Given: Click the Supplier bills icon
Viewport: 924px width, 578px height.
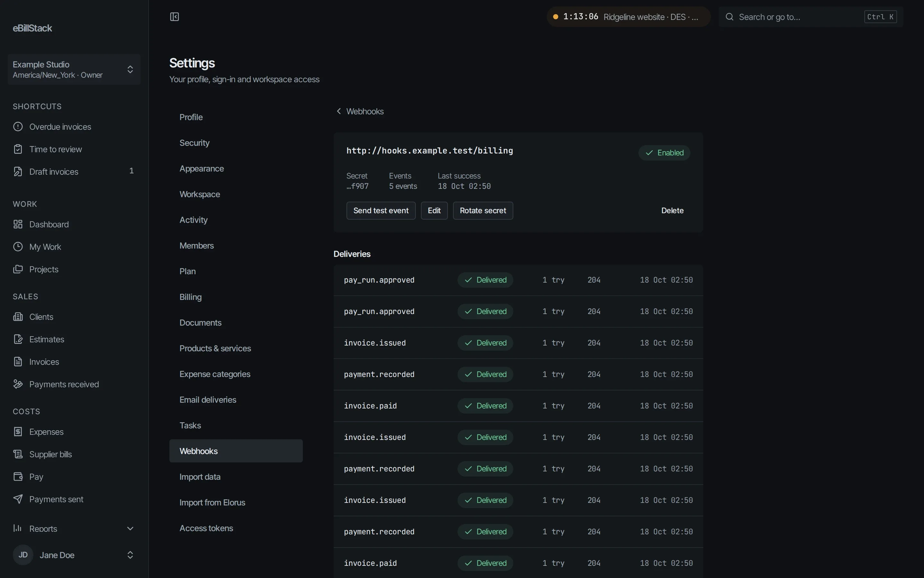Looking at the screenshot, I should [x=18, y=454].
